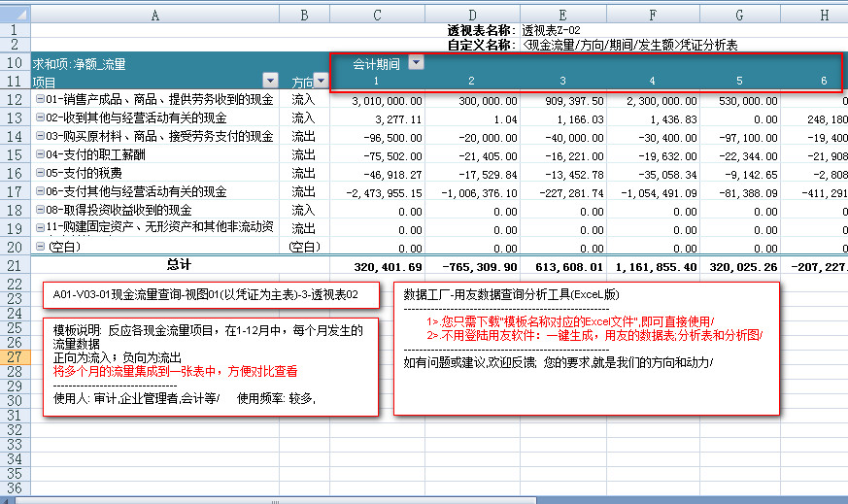
Task: Collapse the 04-支付的职工薪酬 row group
Action: click(40, 155)
